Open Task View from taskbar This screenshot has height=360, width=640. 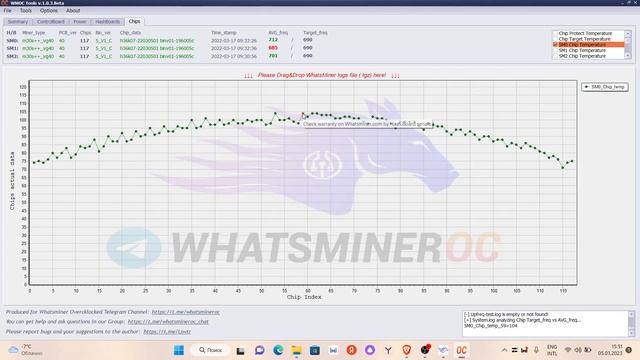(x=240, y=350)
